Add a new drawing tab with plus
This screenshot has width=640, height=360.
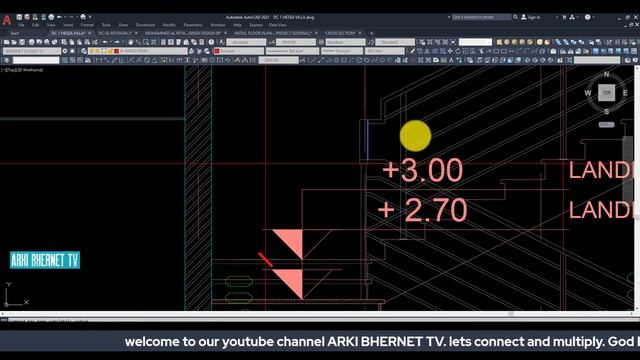(x=371, y=33)
